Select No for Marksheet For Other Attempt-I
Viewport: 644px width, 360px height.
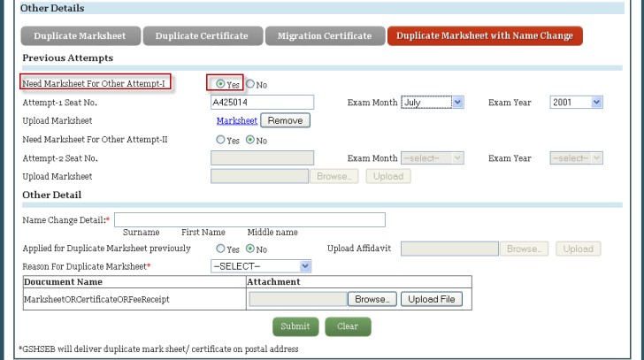[250, 84]
